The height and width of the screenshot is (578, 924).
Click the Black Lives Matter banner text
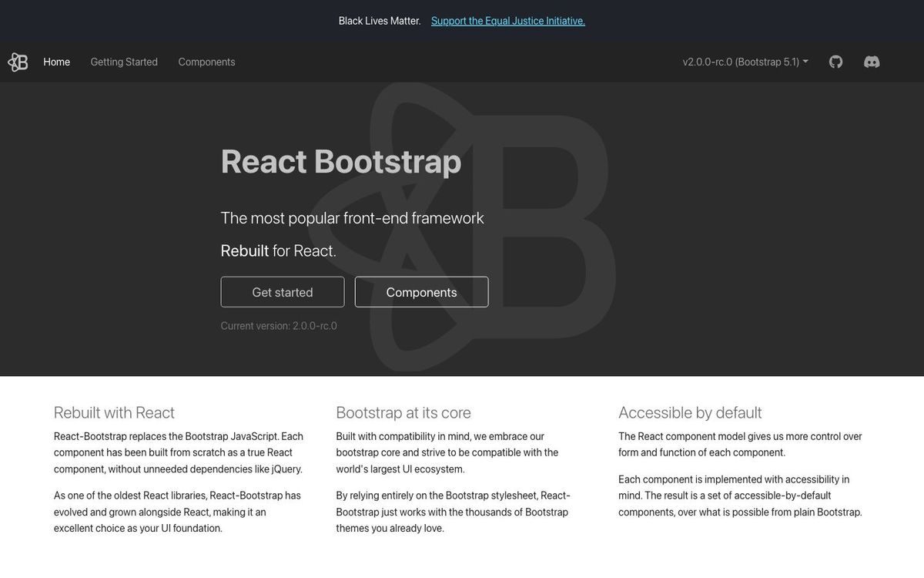coord(379,20)
